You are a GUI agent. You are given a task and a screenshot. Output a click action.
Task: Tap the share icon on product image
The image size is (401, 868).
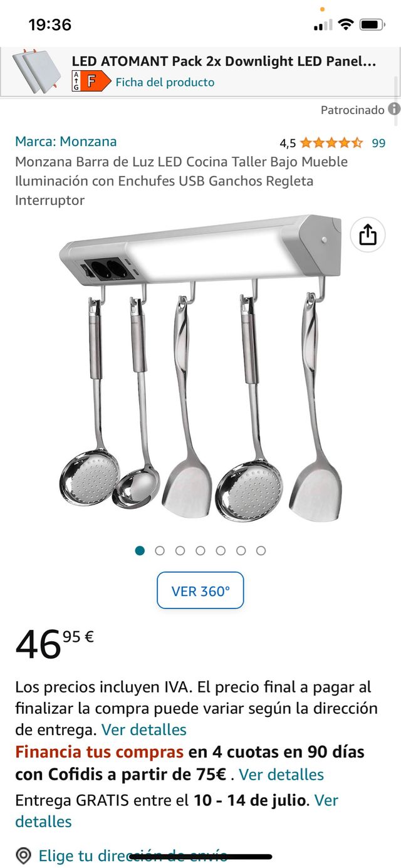(368, 235)
